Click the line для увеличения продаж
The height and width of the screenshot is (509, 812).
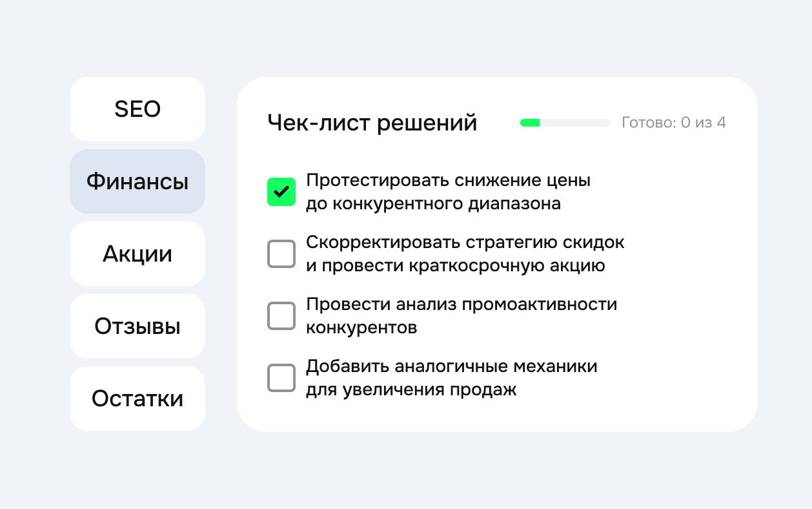[411, 390]
